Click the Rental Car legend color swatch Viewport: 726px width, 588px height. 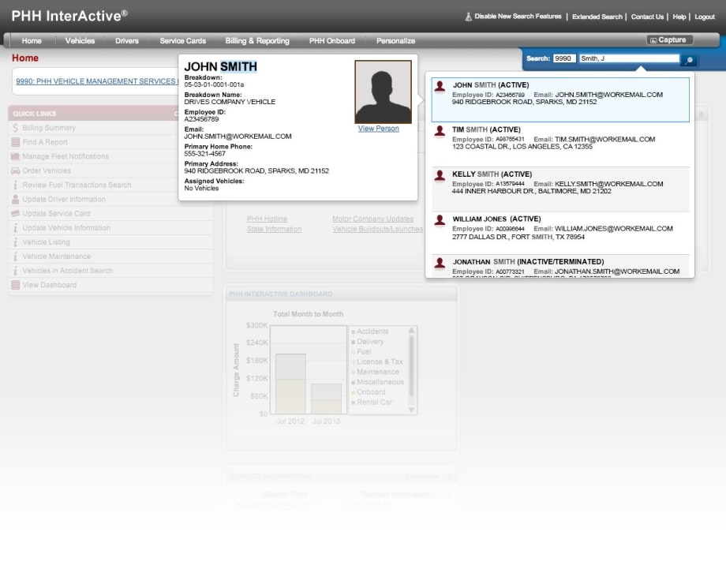click(x=354, y=403)
